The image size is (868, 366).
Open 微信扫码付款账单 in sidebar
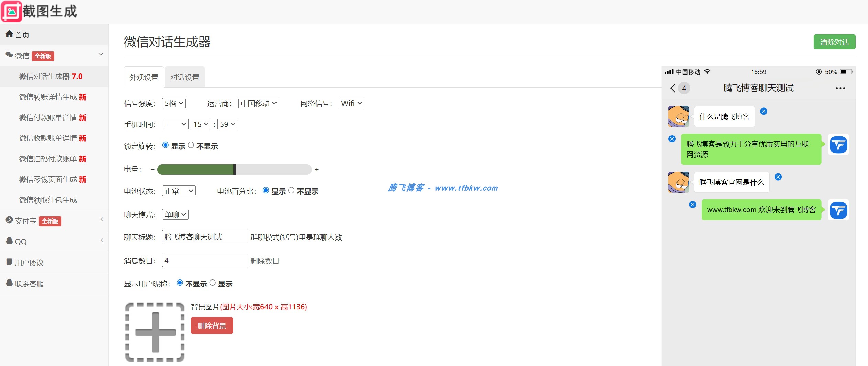coord(54,159)
